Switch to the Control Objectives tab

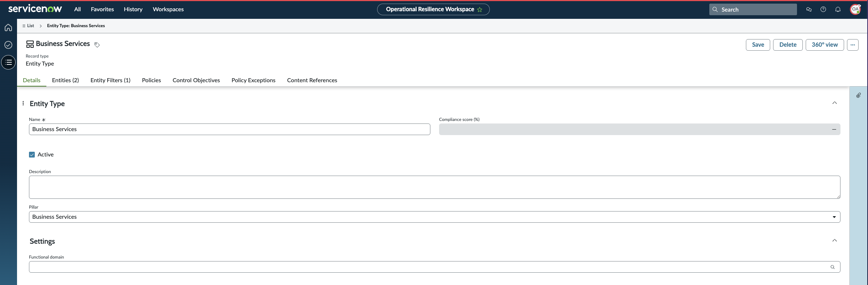pos(196,80)
